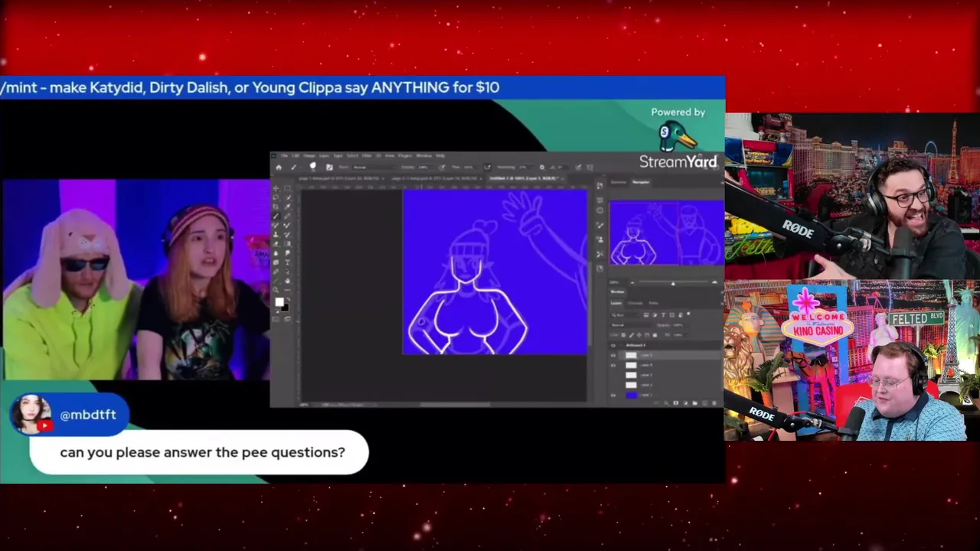Image resolution: width=980 pixels, height=551 pixels.
Task: Click the create new group folder icon
Action: (695, 403)
